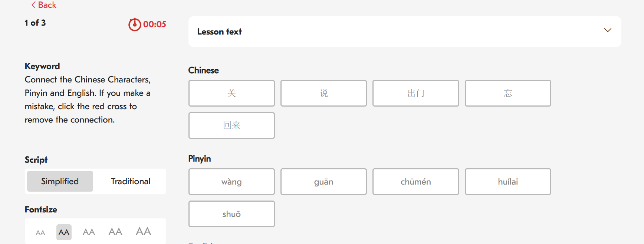
Task: Click the Back arrow link
Action: click(x=44, y=5)
